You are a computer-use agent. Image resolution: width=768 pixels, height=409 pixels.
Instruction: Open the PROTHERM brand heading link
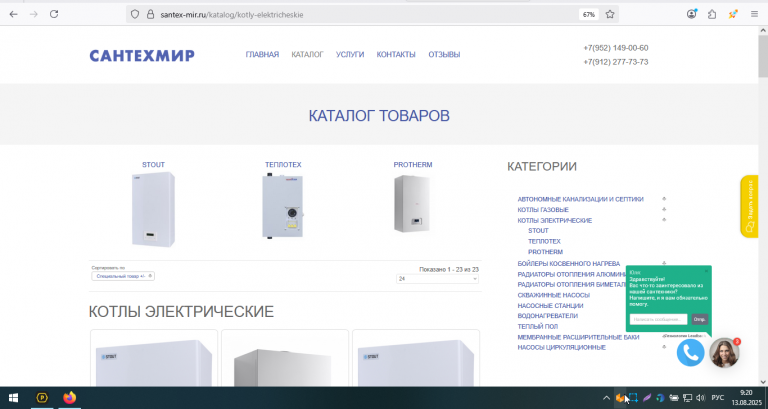coord(413,165)
